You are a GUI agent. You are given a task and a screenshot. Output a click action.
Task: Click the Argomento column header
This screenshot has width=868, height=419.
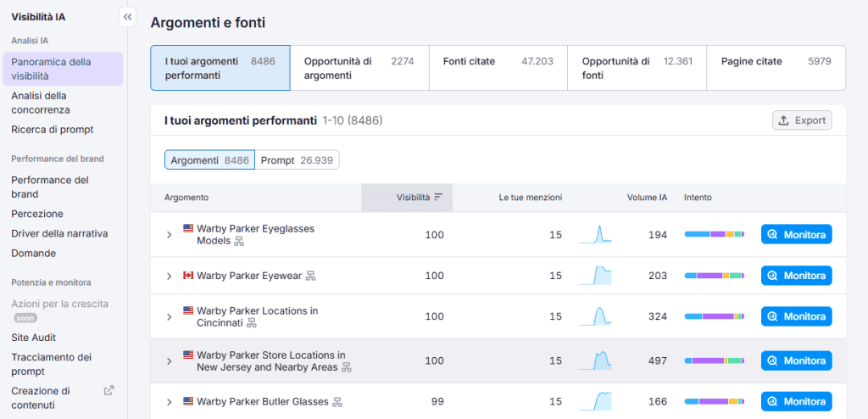point(186,198)
